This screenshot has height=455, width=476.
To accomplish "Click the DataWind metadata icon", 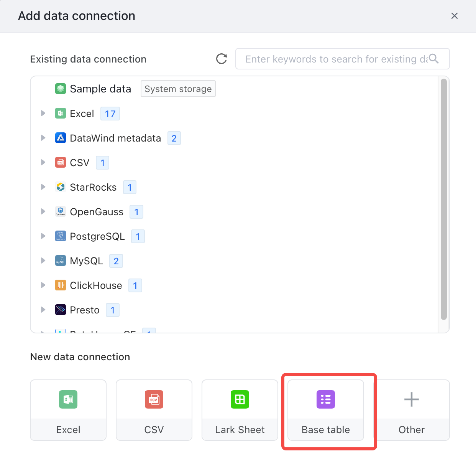I will tap(61, 138).
